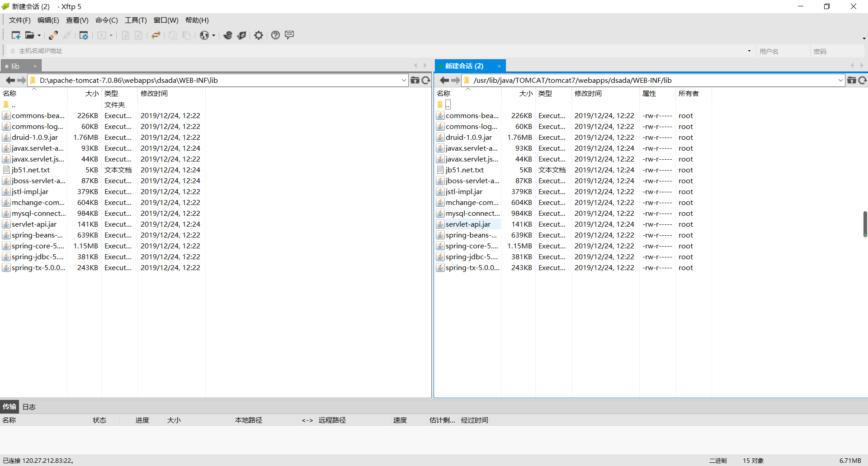
Task: Open the session properties icon
Action: click(84, 35)
